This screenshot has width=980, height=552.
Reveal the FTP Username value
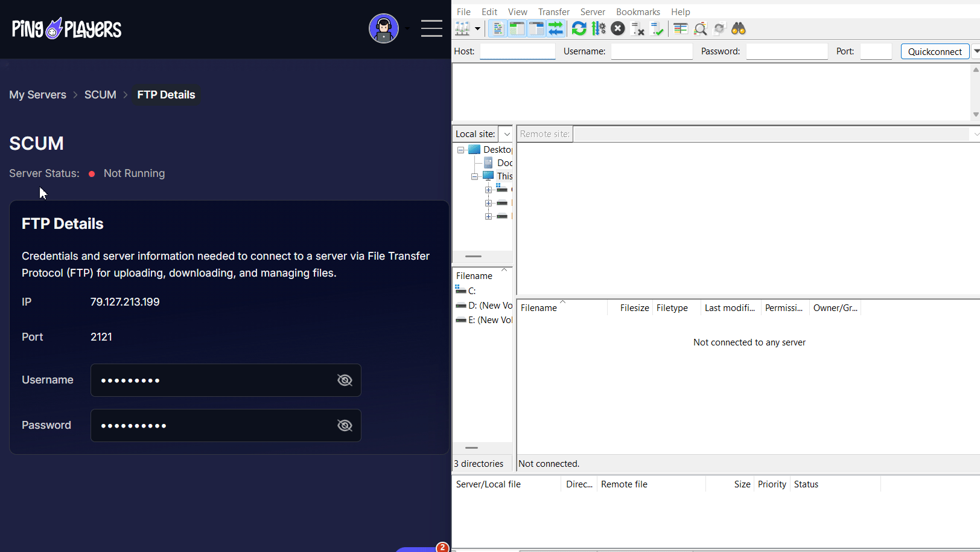[345, 380]
